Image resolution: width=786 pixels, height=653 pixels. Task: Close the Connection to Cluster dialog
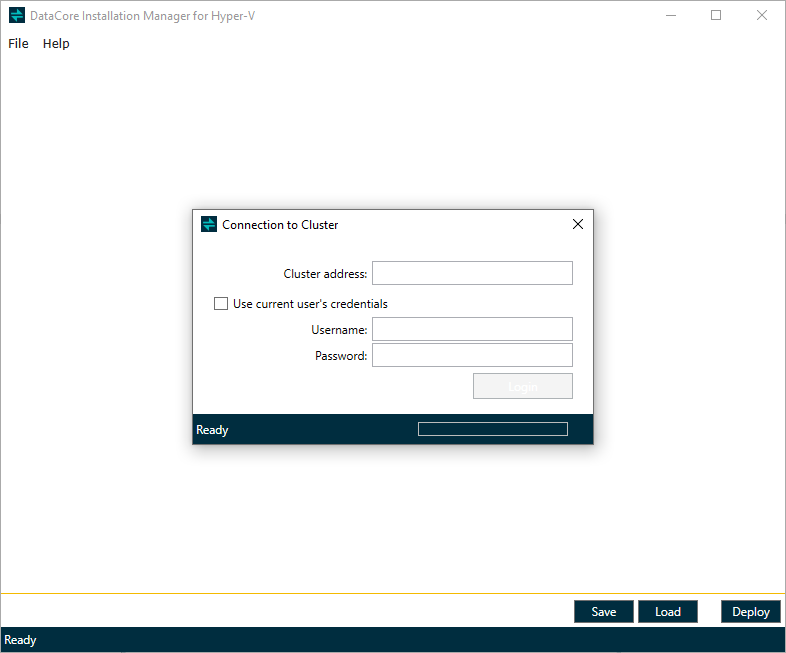pyautogui.click(x=577, y=225)
